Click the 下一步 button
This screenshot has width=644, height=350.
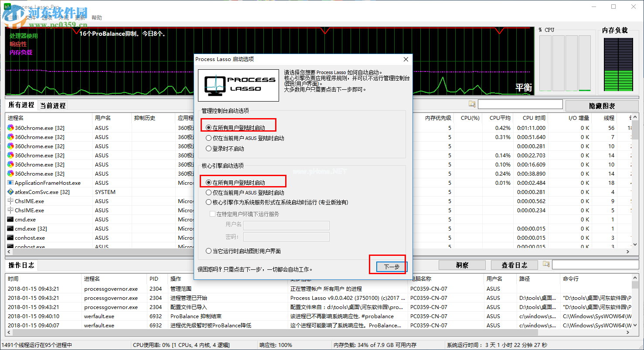tap(391, 267)
